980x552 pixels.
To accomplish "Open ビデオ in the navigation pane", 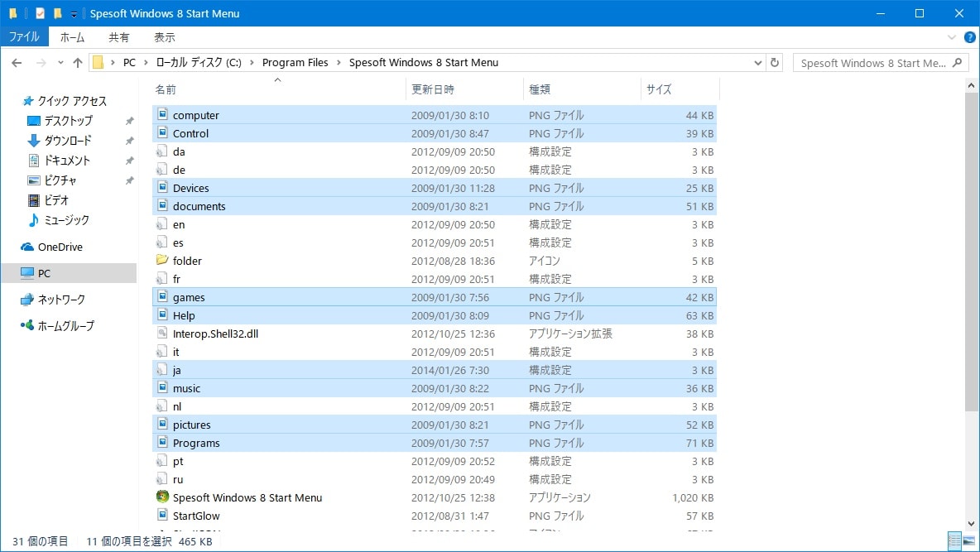I will tap(48, 200).
